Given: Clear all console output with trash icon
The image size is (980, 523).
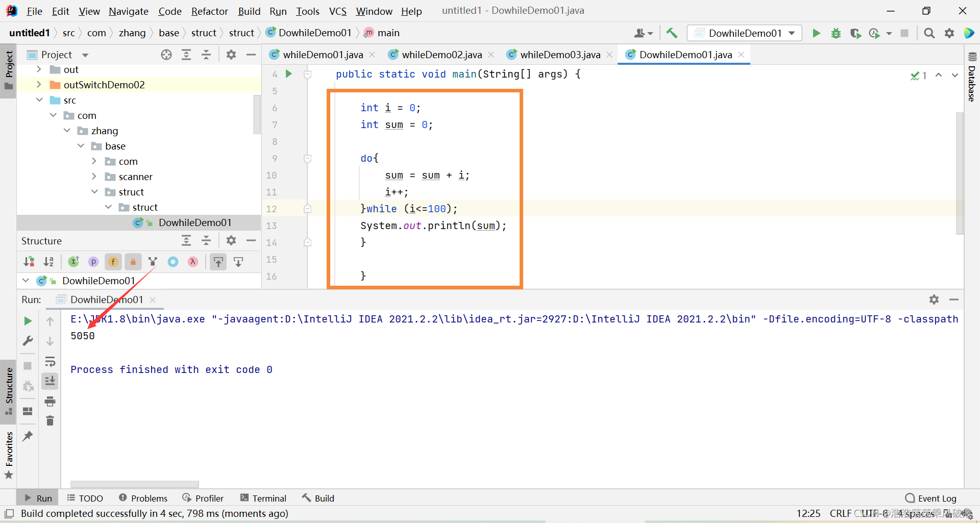Looking at the screenshot, I should pyautogui.click(x=50, y=421).
